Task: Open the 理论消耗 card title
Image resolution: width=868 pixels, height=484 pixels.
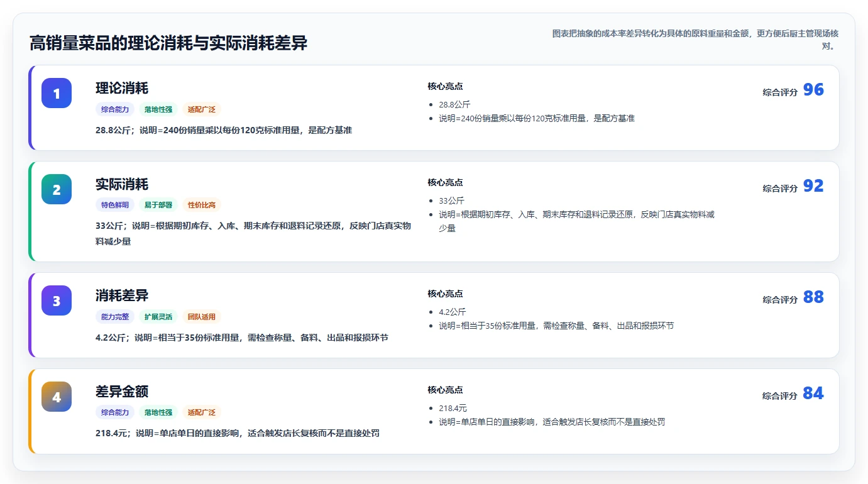Action: click(122, 88)
